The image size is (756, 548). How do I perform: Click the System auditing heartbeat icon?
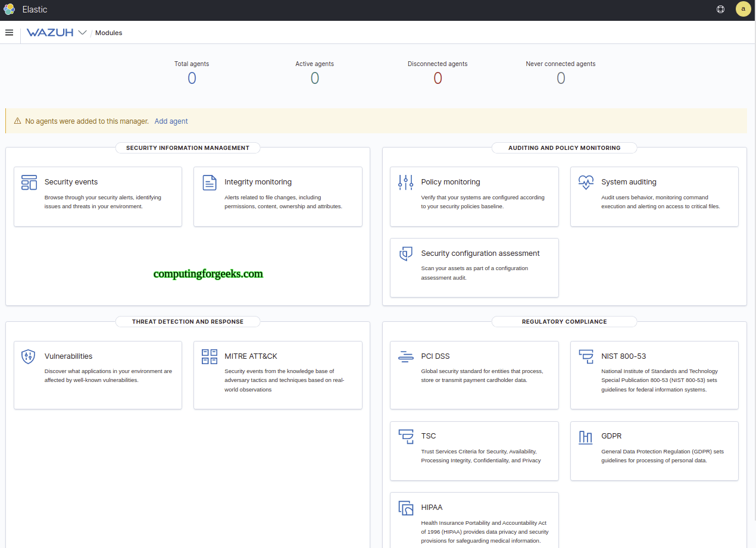click(x=586, y=183)
